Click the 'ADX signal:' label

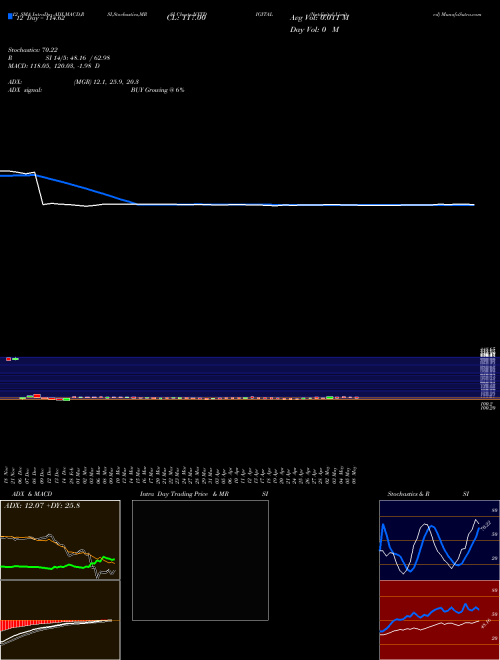coord(25,90)
